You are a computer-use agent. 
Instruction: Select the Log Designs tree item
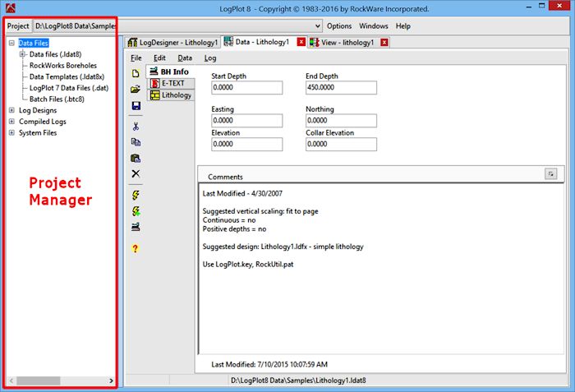(x=38, y=110)
